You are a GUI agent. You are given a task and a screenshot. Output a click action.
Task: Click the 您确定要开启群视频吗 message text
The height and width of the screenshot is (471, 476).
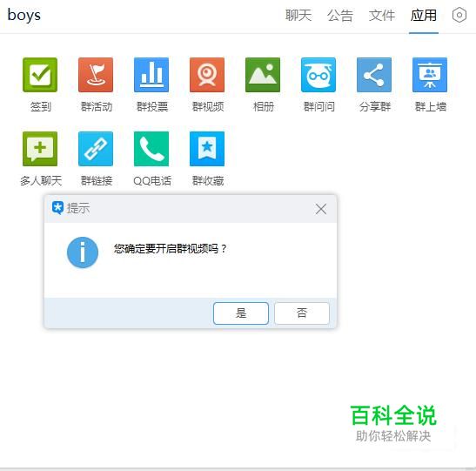click(170, 249)
